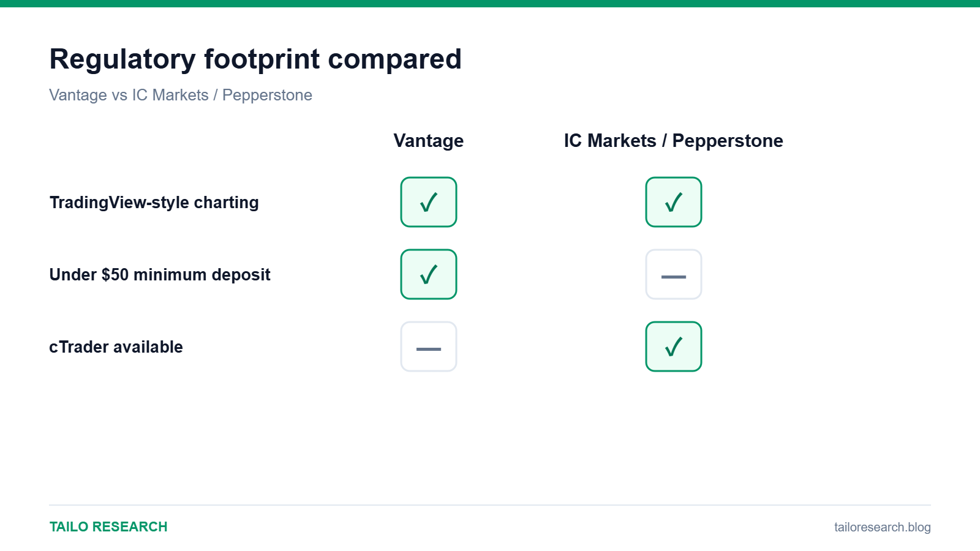Screen dimensions: 980x551
Task: Click the cTrader available row label
Action: pyautogui.click(x=116, y=347)
